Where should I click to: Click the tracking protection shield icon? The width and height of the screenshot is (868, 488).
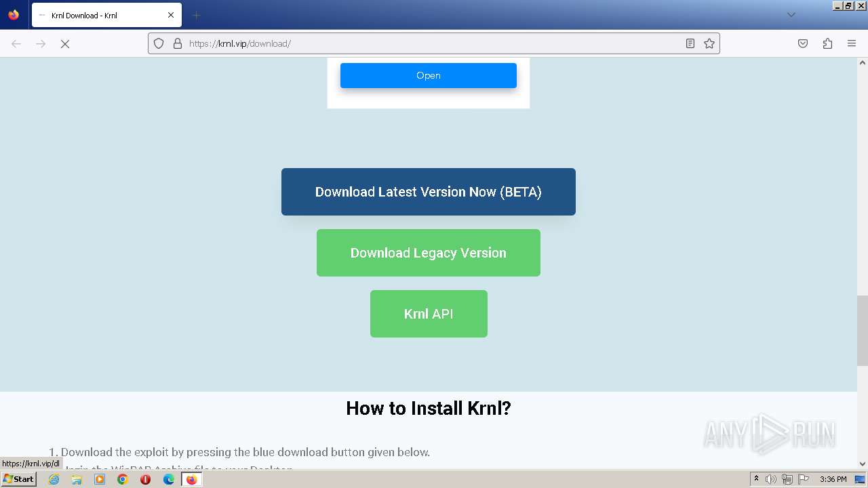[x=159, y=43]
